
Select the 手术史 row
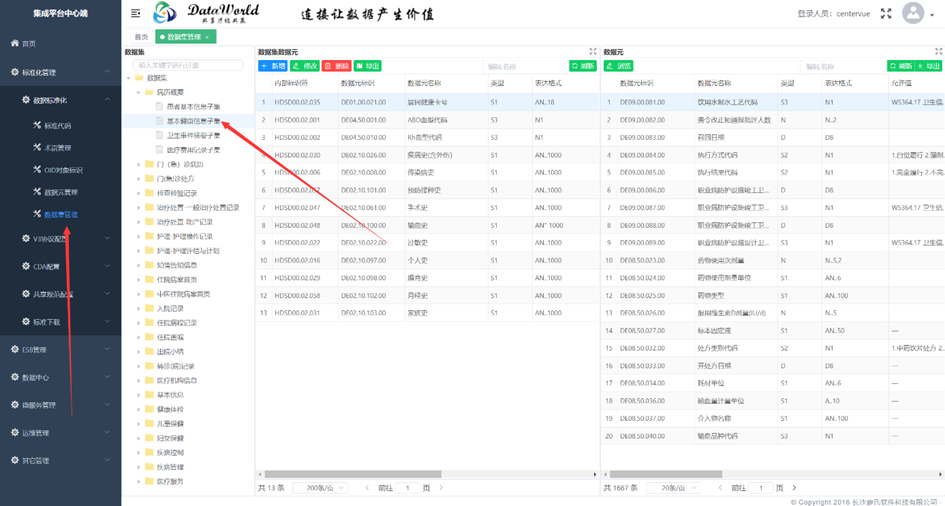427,208
